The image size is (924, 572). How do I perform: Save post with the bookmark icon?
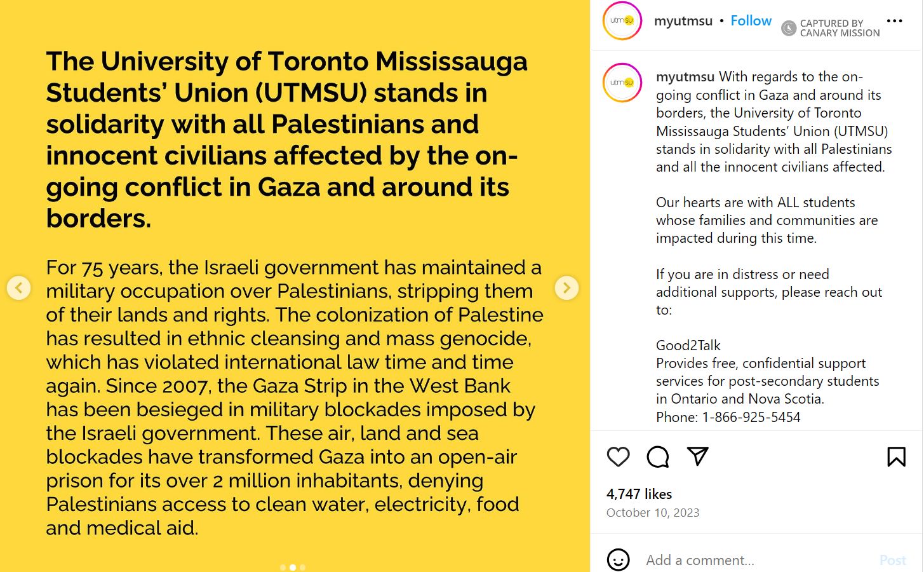pos(896,457)
